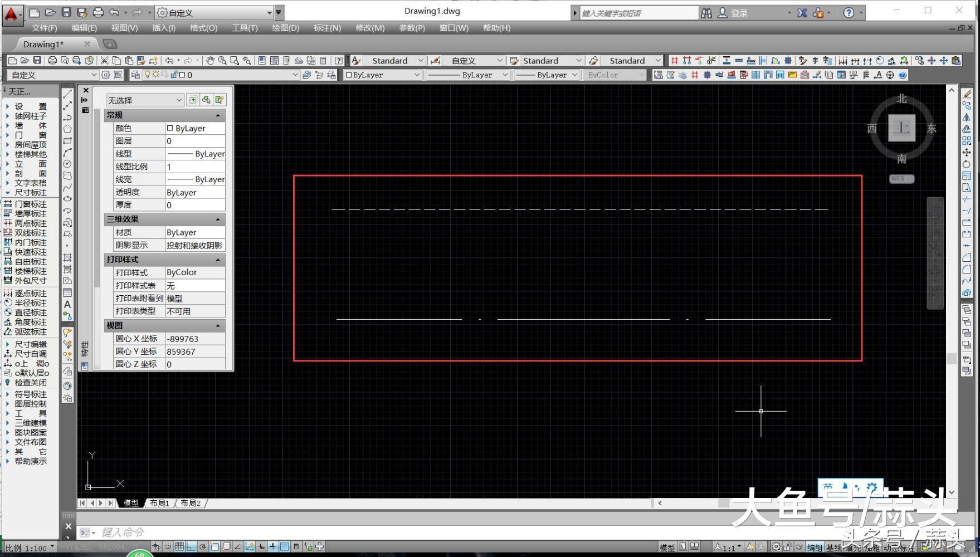The image size is (980, 557).
Task: Click Save icon in quick access bar
Action: [x=66, y=12]
